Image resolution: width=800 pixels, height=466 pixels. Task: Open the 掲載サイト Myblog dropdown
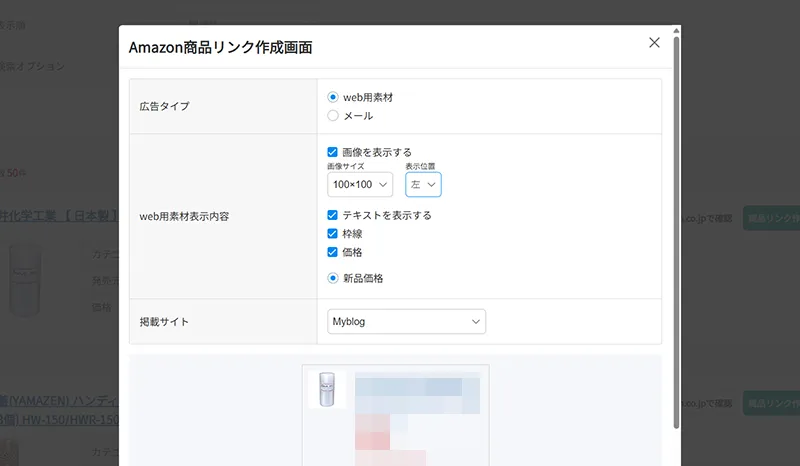406,322
